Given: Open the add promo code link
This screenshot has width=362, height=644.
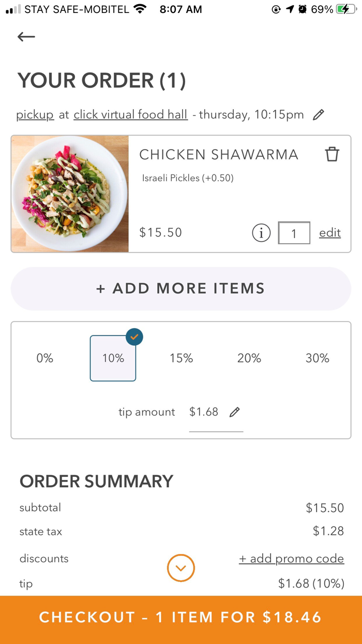Looking at the screenshot, I should [x=292, y=558].
